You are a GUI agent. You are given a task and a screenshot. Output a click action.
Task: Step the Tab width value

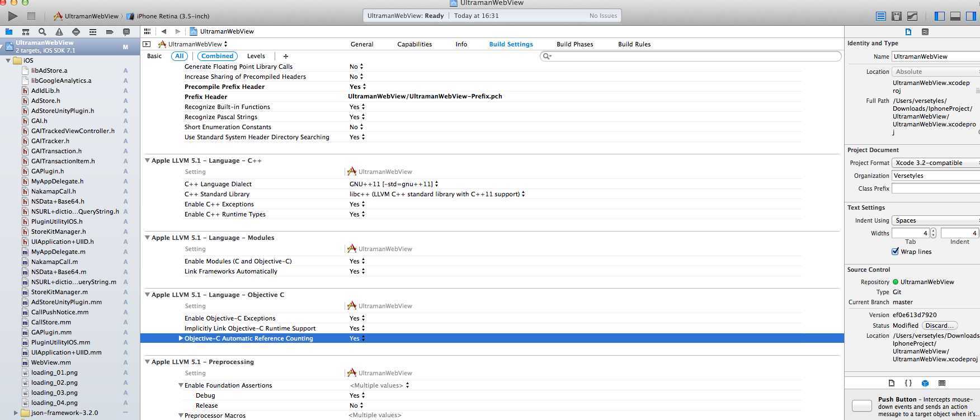933,233
